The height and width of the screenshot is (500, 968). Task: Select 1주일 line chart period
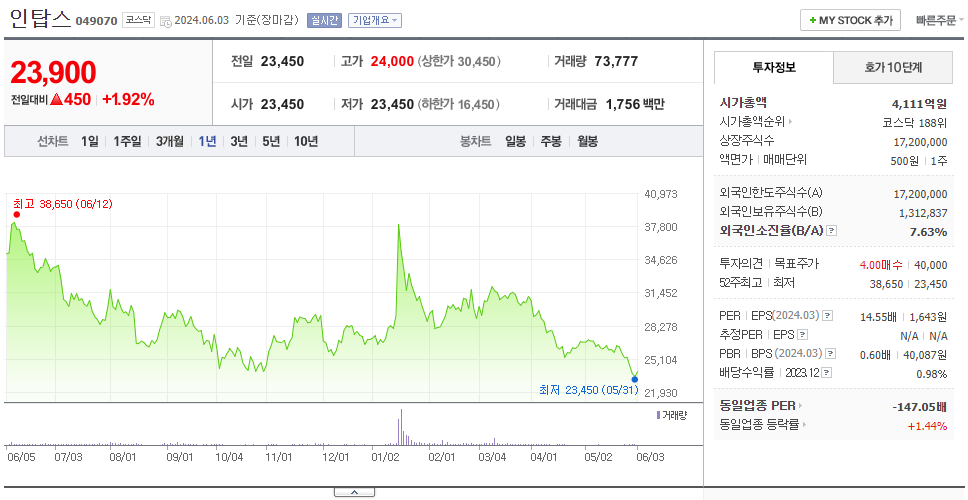(x=127, y=141)
